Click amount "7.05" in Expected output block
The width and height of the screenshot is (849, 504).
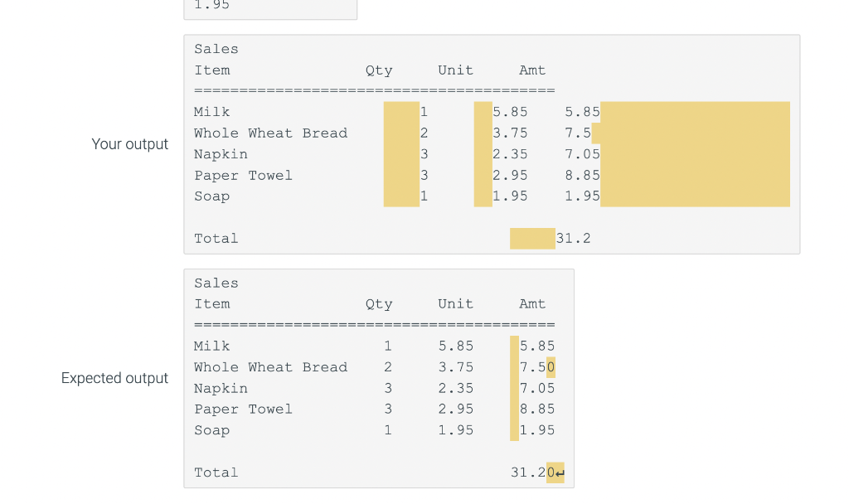tap(537, 388)
